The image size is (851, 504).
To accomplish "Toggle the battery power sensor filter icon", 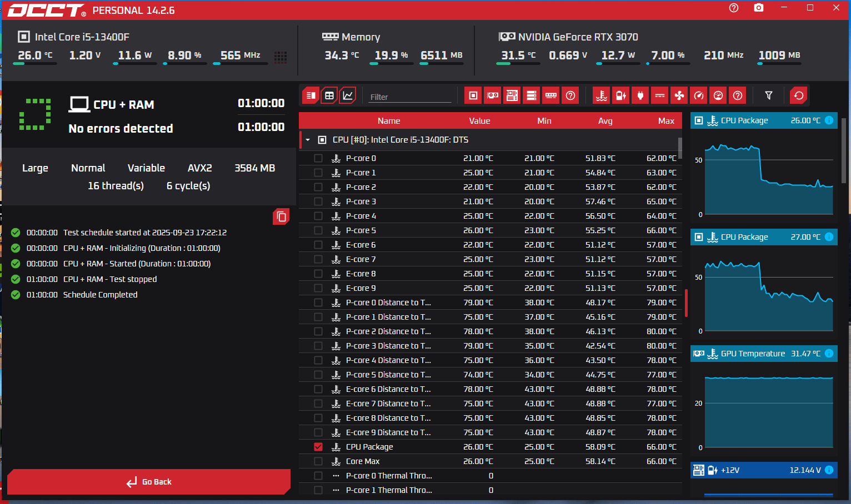I will tap(621, 95).
